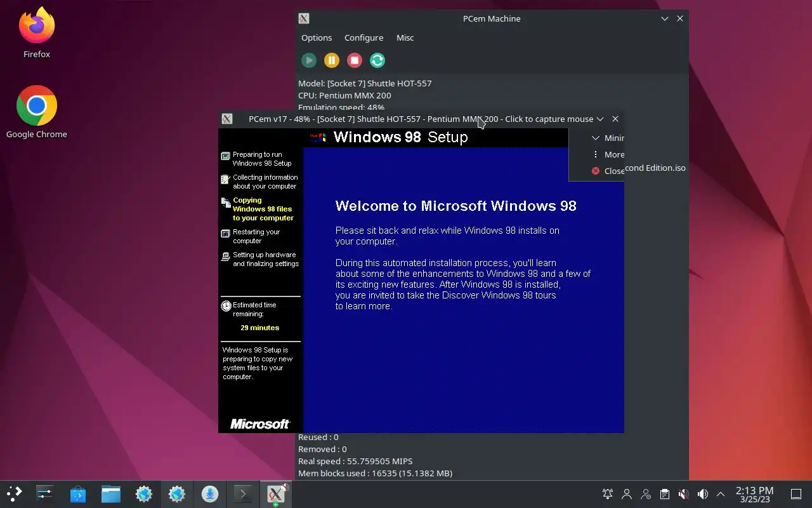Click the 'Welcome to Microsoft Windows 98' heading
Screen dimensions: 812x508
click(x=455, y=206)
